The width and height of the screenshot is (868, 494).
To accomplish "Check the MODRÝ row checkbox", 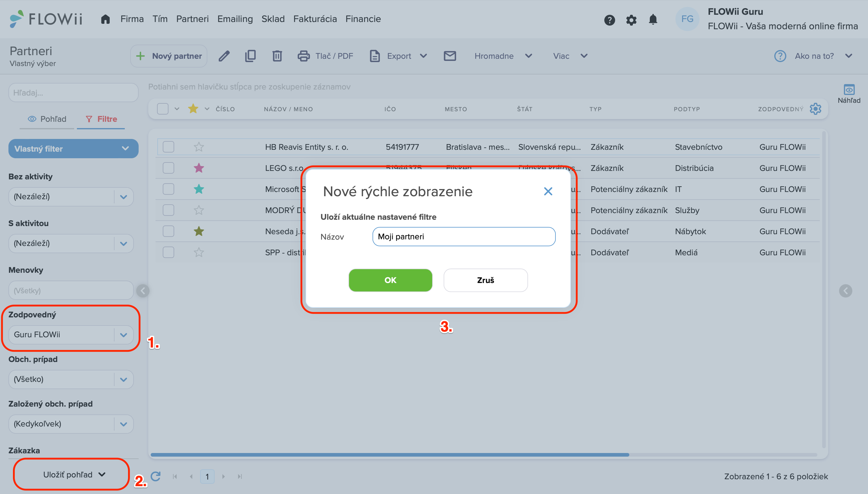I will pyautogui.click(x=168, y=210).
